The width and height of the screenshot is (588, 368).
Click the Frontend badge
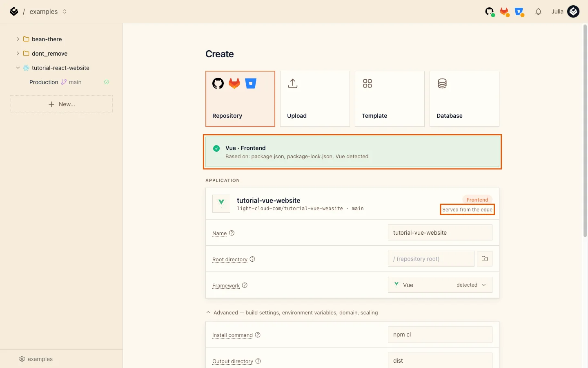click(477, 200)
